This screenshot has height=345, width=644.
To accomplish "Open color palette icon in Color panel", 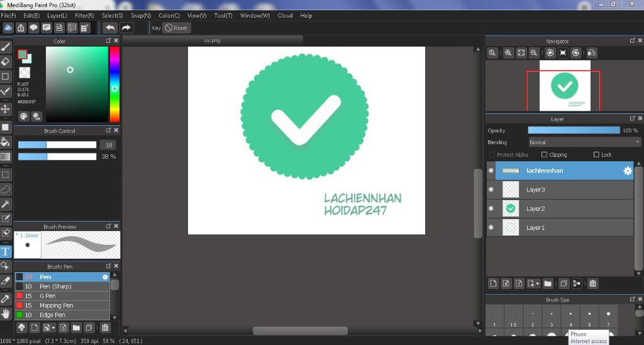I will pyautogui.click(x=24, y=116).
